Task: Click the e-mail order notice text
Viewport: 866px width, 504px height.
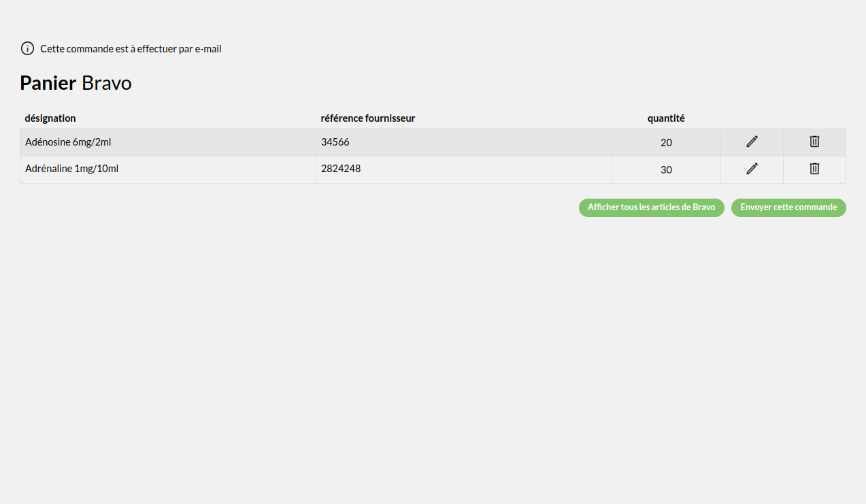Action: [131, 49]
